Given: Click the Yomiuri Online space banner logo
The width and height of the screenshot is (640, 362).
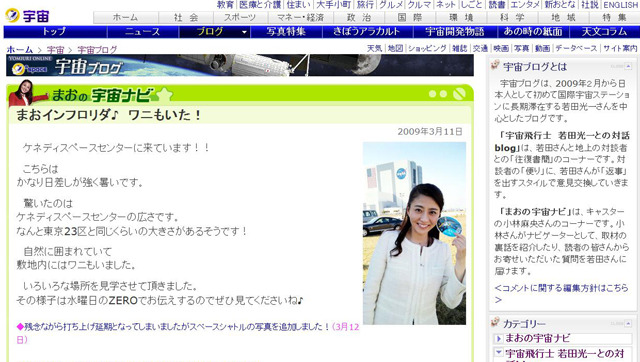Looking at the screenshot, I should (28, 65).
